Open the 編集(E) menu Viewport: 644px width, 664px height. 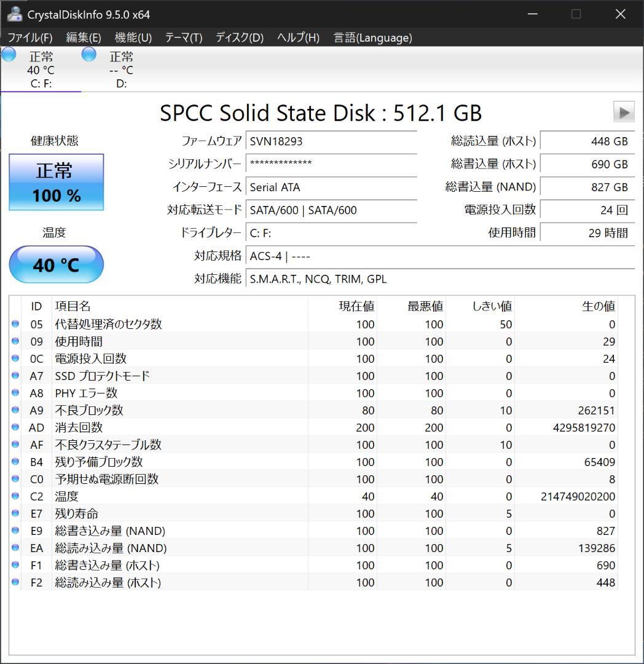pos(84,38)
